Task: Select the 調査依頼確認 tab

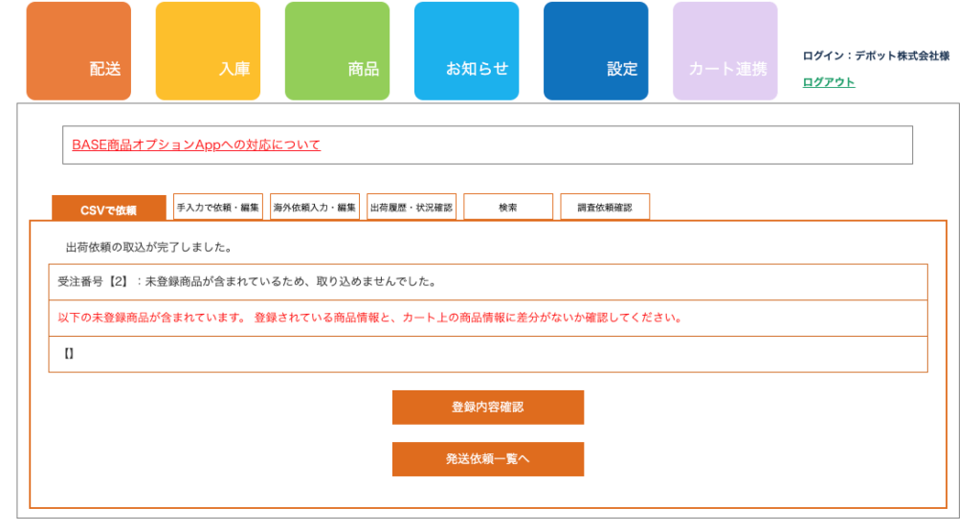Action: click(x=605, y=207)
